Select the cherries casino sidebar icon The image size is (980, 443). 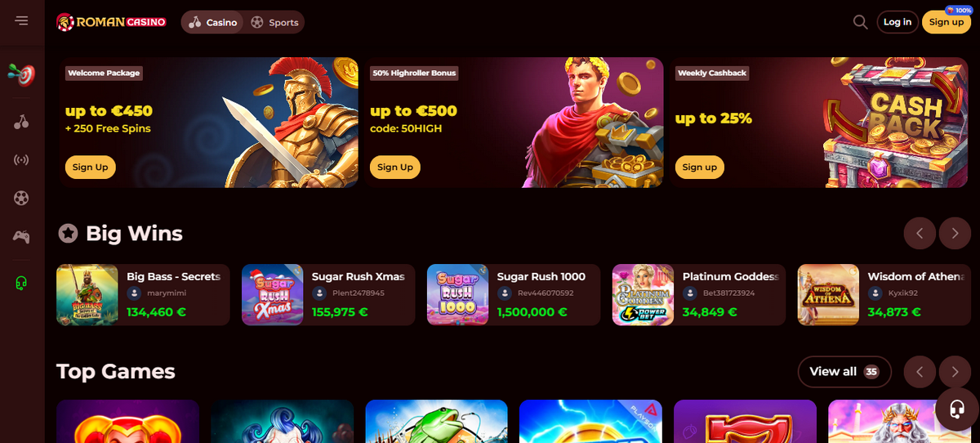pos(21,123)
